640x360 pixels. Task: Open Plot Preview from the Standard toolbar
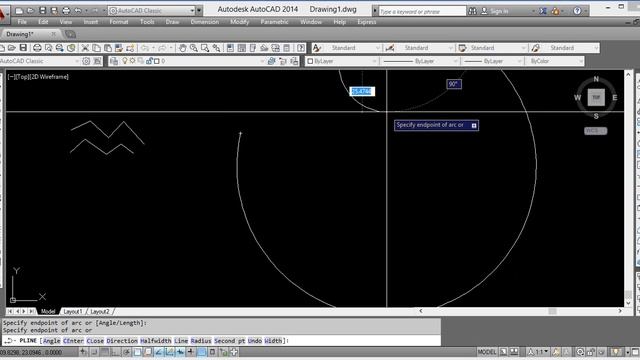coord(48,48)
